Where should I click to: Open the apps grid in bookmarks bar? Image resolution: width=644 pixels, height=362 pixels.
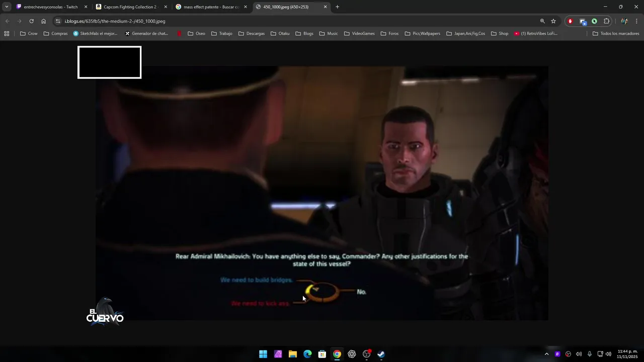tap(7, 34)
